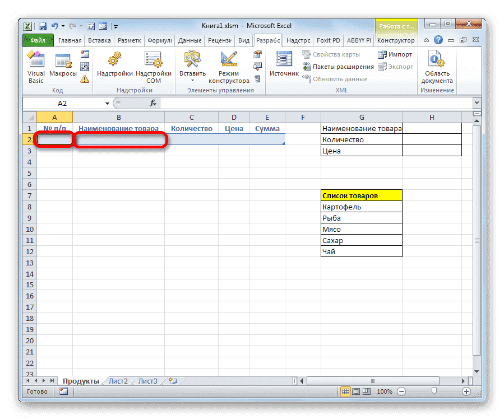Toggle Page Layout view in status bar

click(357, 391)
